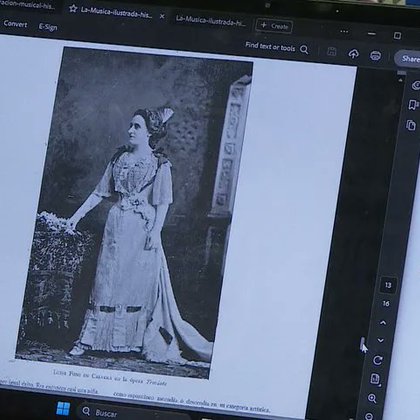The width and height of the screenshot is (420, 420).
Task: Zoom out of the document
Action: pos(369,416)
